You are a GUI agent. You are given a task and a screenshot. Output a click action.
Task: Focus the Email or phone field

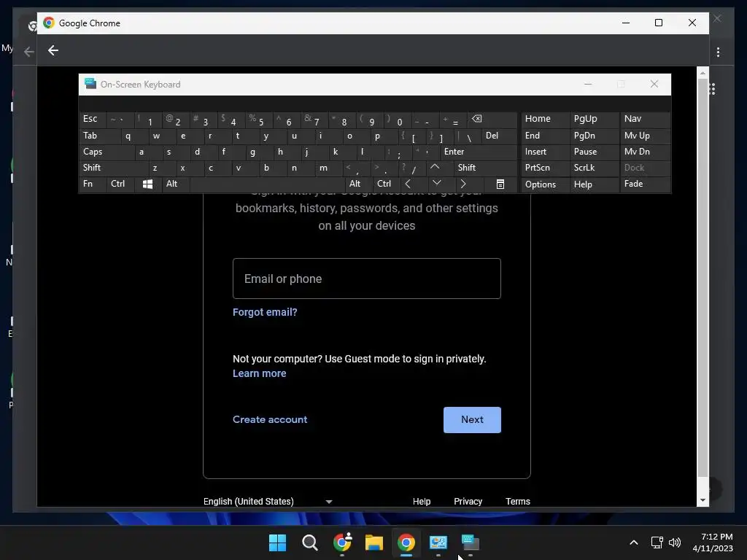coord(366,279)
